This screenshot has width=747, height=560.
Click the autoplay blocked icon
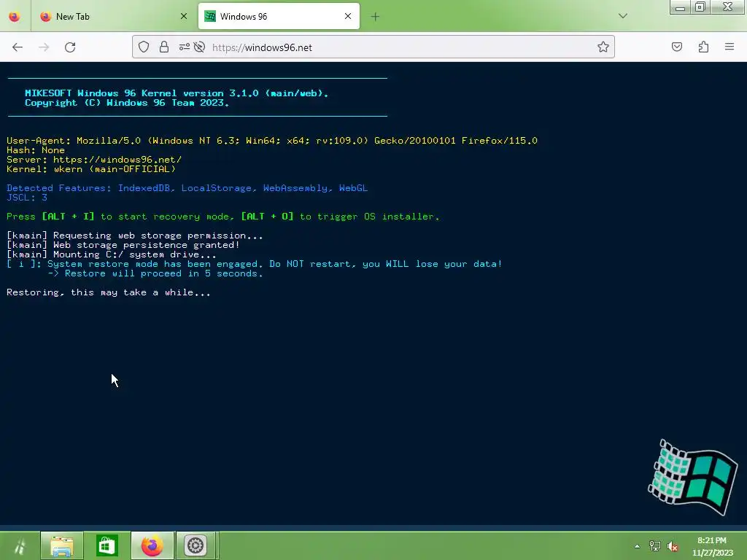tap(200, 47)
